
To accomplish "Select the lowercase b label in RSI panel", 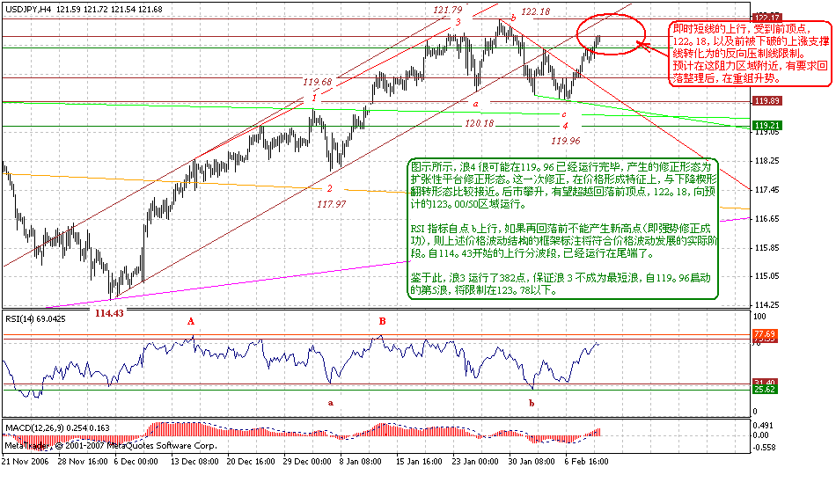I will [x=532, y=403].
